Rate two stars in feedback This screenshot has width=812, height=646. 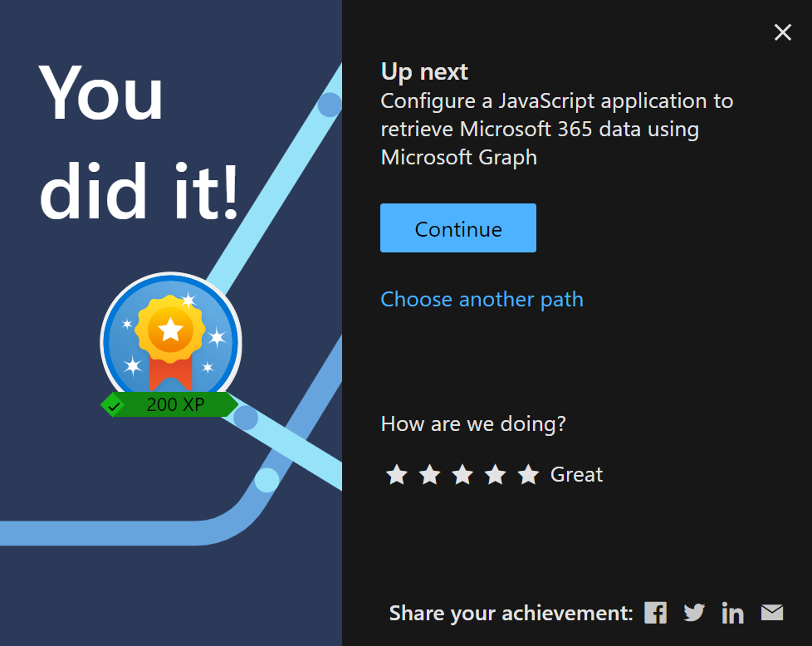[x=430, y=474]
